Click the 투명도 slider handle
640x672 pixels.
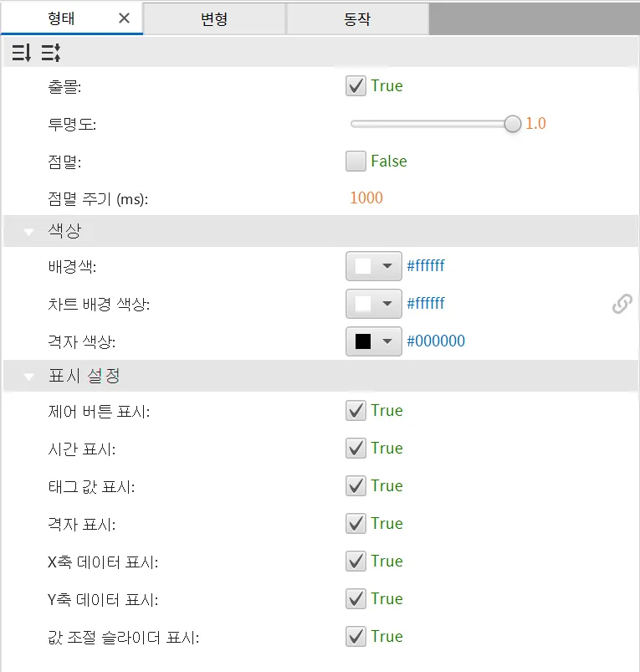pos(512,124)
